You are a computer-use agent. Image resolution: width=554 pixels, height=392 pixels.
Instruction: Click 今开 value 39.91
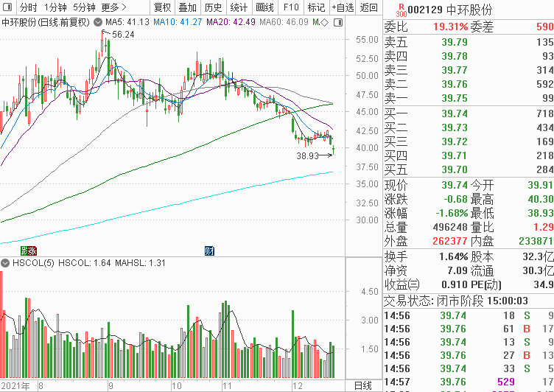point(541,185)
